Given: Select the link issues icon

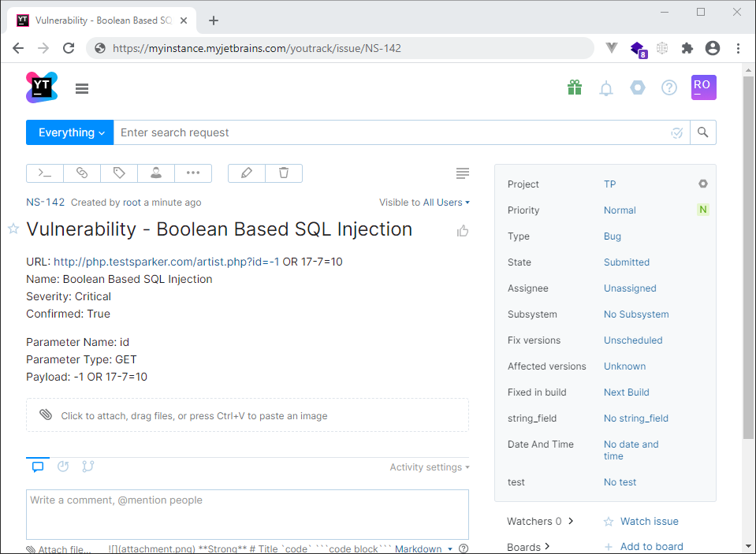Looking at the screenshot, I should [82, 173].
